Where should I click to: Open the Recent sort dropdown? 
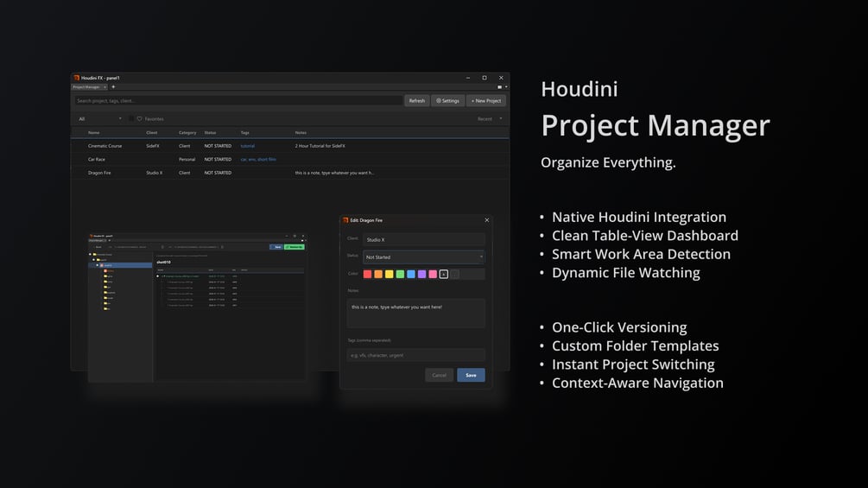tap(490, 119)
